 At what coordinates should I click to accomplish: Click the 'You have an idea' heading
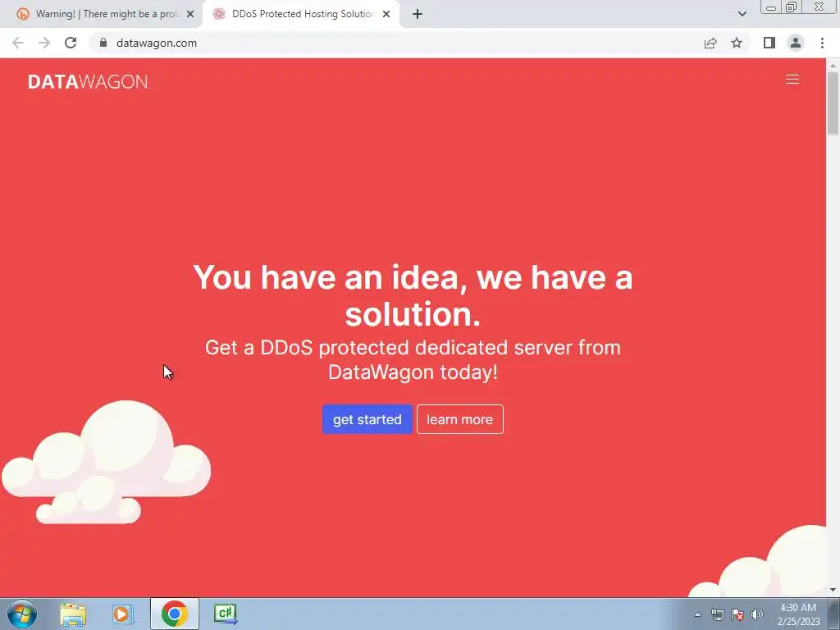tap(413, 295)
